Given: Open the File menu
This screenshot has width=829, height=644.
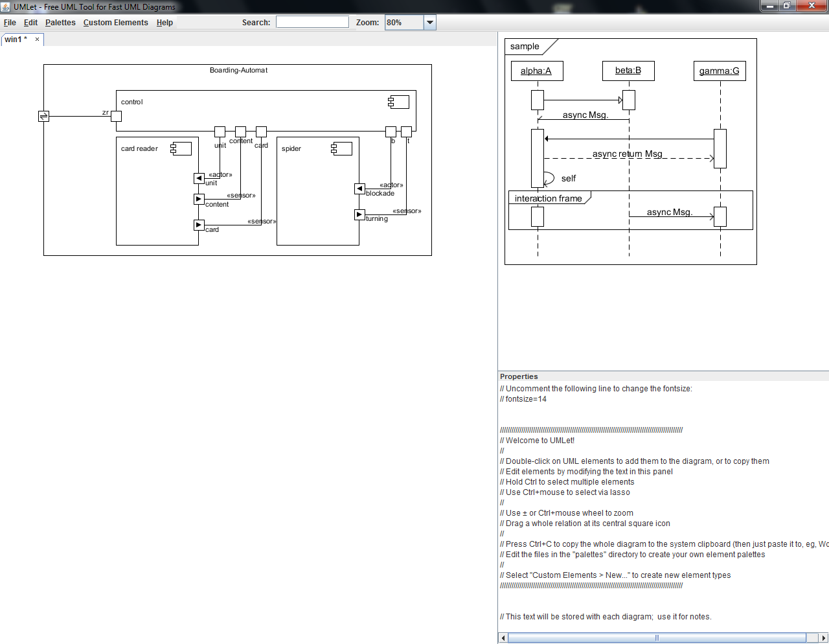Looking at the screenshot, I should [x=10, y=23].
